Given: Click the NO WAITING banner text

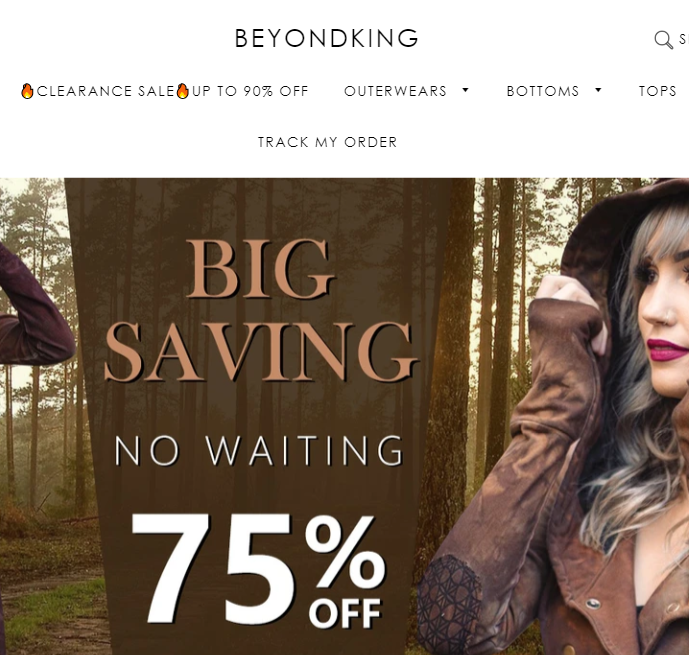Looking at the screenshot, I should (x=259, y=450).
